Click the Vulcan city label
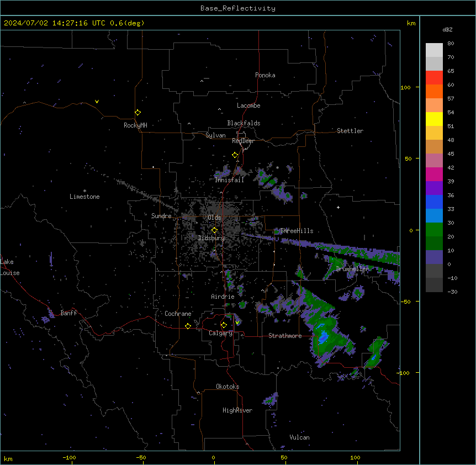 coord(300,437)
